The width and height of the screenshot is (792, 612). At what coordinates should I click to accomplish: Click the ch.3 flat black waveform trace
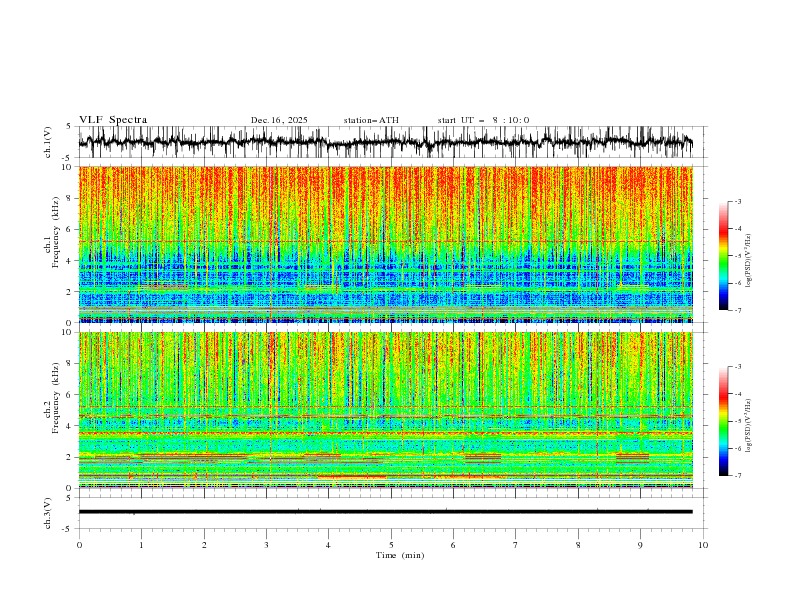tap(386, 512)
